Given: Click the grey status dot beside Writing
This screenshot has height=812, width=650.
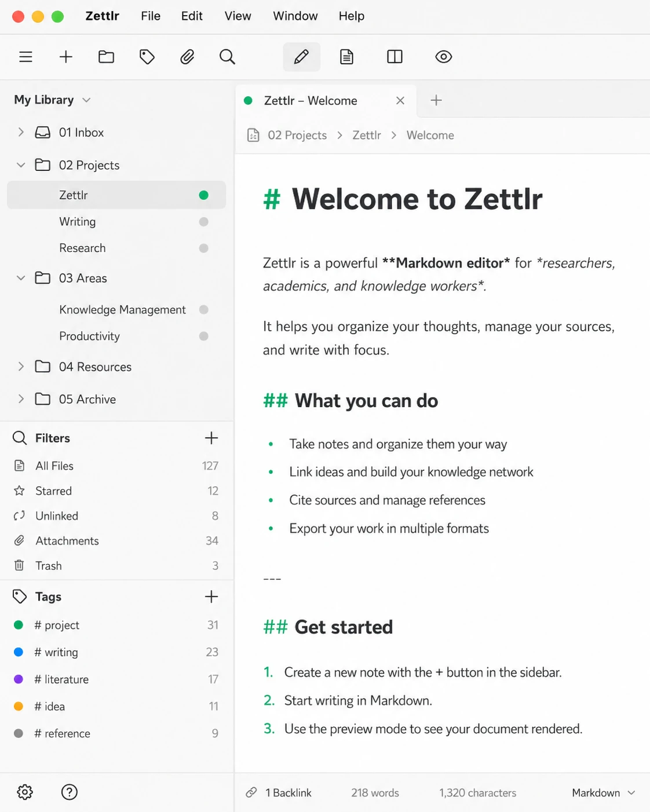Looking at the screenshot, I should coord(203,222).
